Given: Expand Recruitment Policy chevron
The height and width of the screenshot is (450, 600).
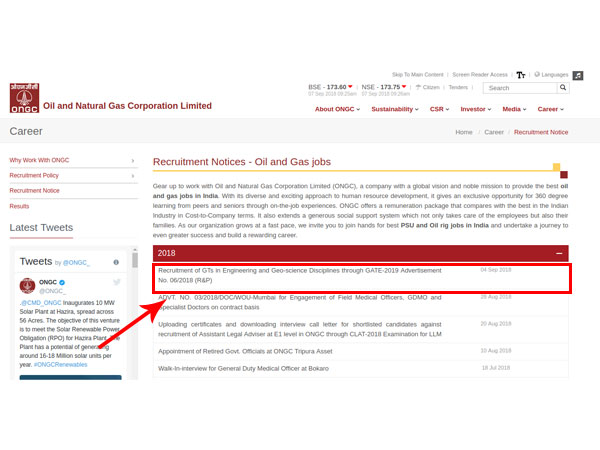Looking at the screenshot, I should click(133, 176).
